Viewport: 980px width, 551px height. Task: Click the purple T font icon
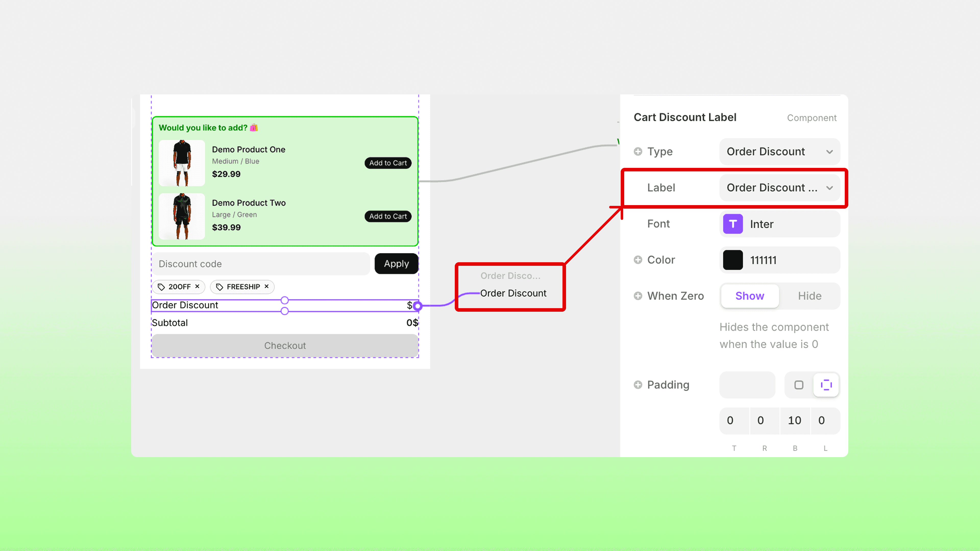(733, 224)
